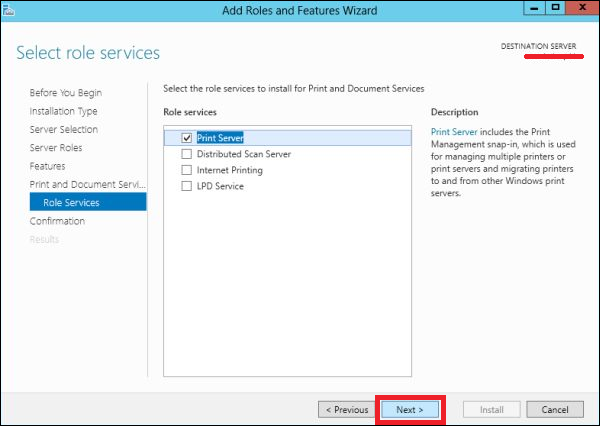Screen dimensions: 600x426
Task: Select the Print Server list item label
Action: coord(220,138)
